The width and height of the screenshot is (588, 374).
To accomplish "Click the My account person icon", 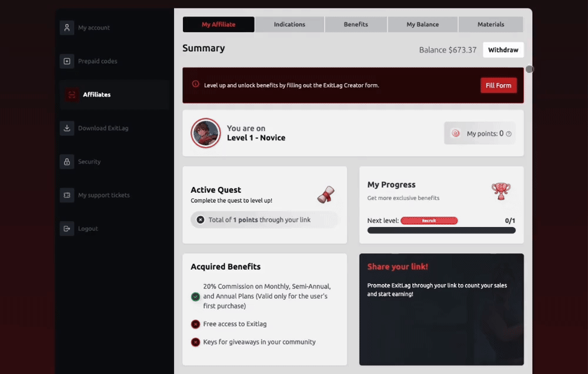I will [67, 28].
